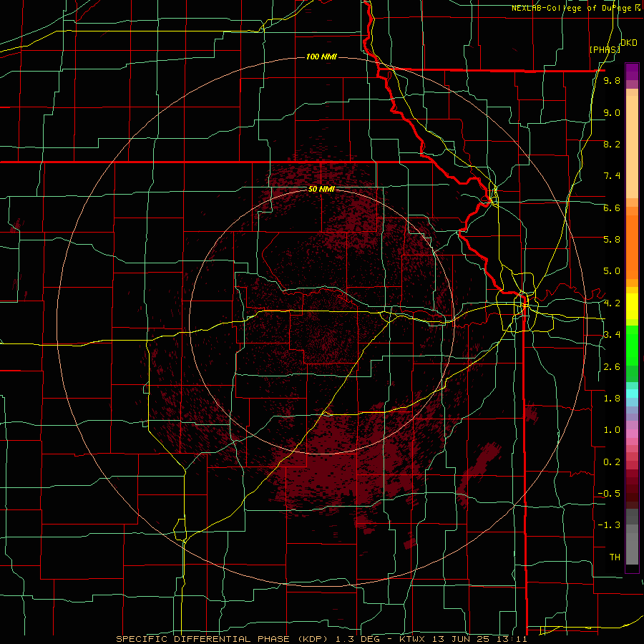Click the 5.8 scale value
This screenshot has width=644, height=644.
(x=612, y=240)
